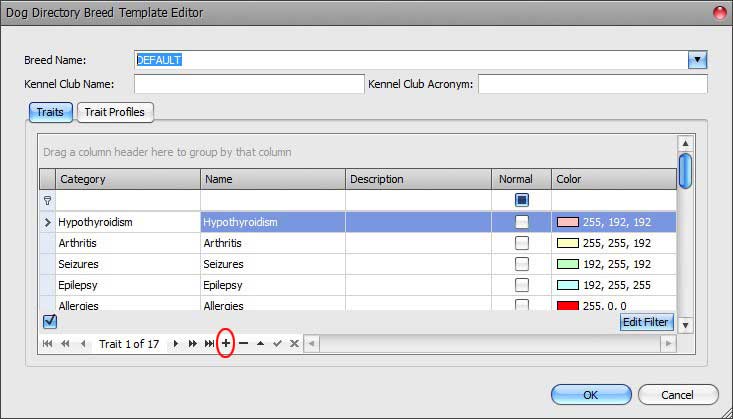Jump forward a page of traits

193,344
